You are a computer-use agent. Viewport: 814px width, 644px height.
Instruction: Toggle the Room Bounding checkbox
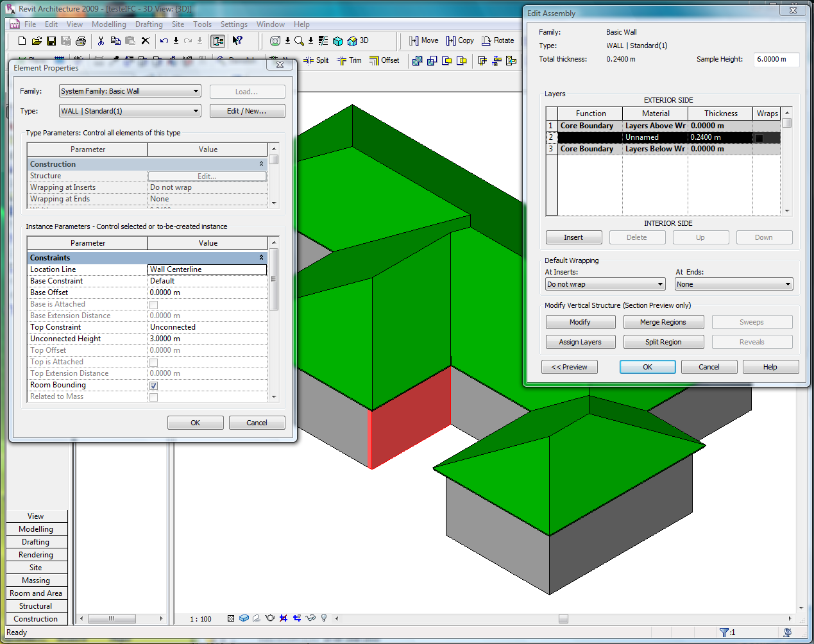tap(153, 386)
